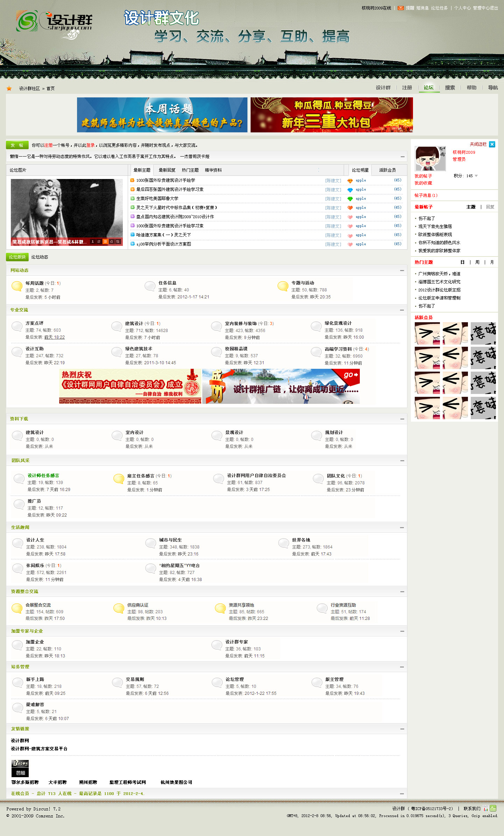
Task: Show slide 3 in the forum picture slider
Action: pos(105,242)
